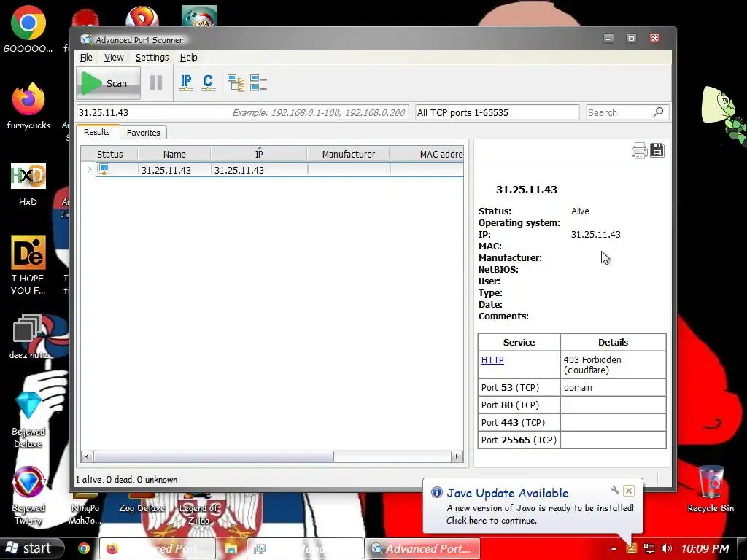Open the File menu
The image size is (747, 560).
pos(86,57)
